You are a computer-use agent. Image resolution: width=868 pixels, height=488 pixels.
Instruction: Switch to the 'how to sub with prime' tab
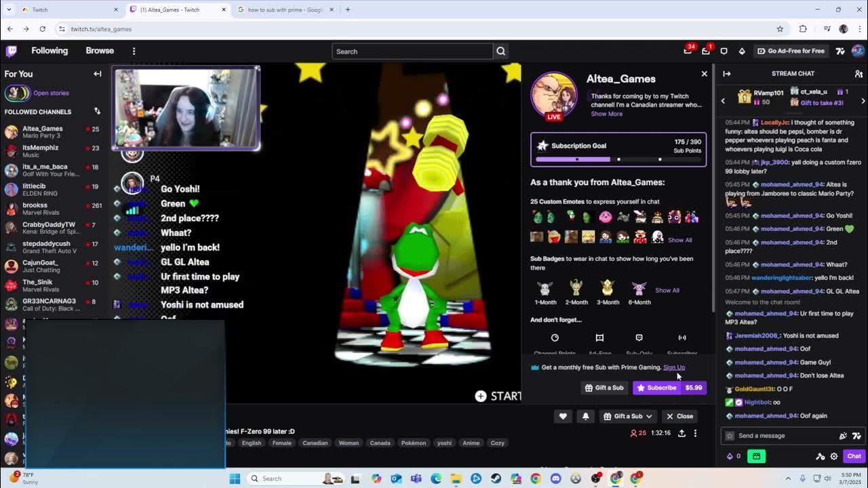(x=285, y=9)
